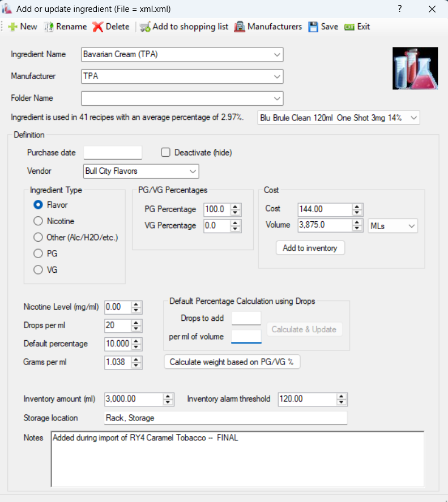Click the per ml of volume field
This screenshot has width=448, height=502.
point(246,337)
